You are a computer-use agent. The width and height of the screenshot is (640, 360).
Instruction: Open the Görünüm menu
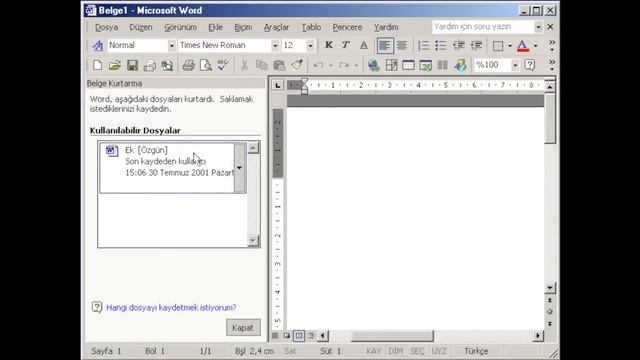click(180, 27)
